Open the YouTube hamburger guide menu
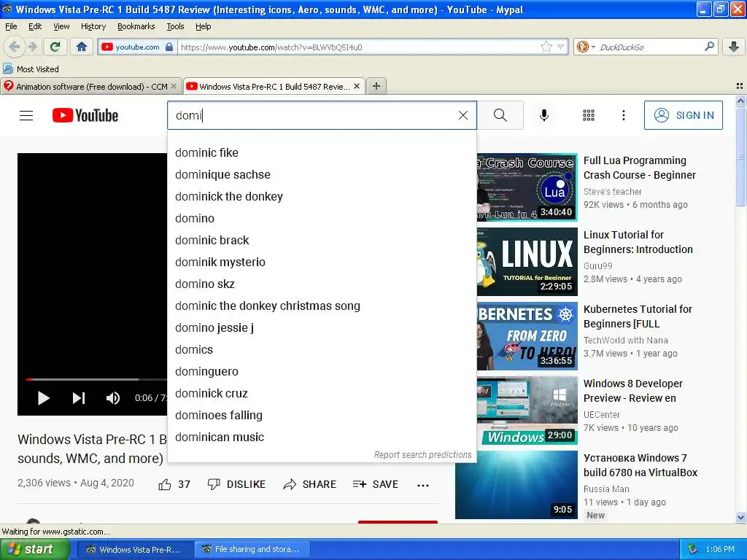The image size is (747, 560). 26,115
